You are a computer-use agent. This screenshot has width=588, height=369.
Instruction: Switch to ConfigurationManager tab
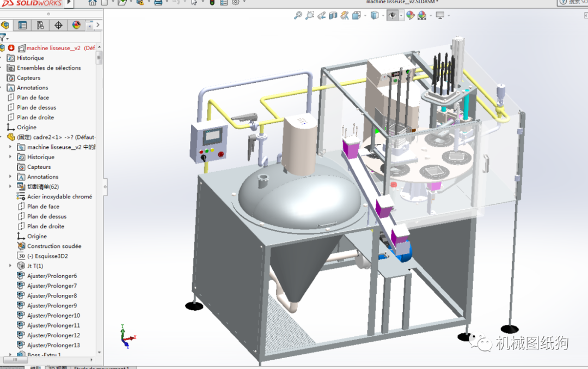[x=40, y=25]
